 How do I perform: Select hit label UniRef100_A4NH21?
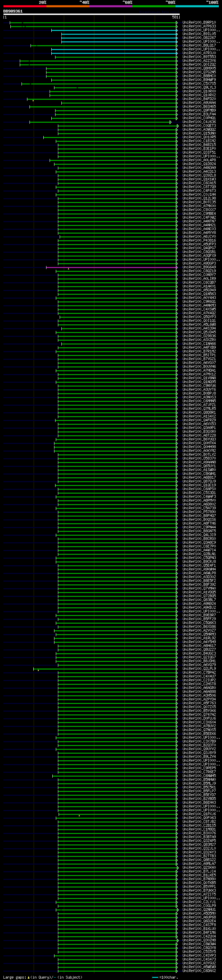pyautogui.click(x=199, y=225)
